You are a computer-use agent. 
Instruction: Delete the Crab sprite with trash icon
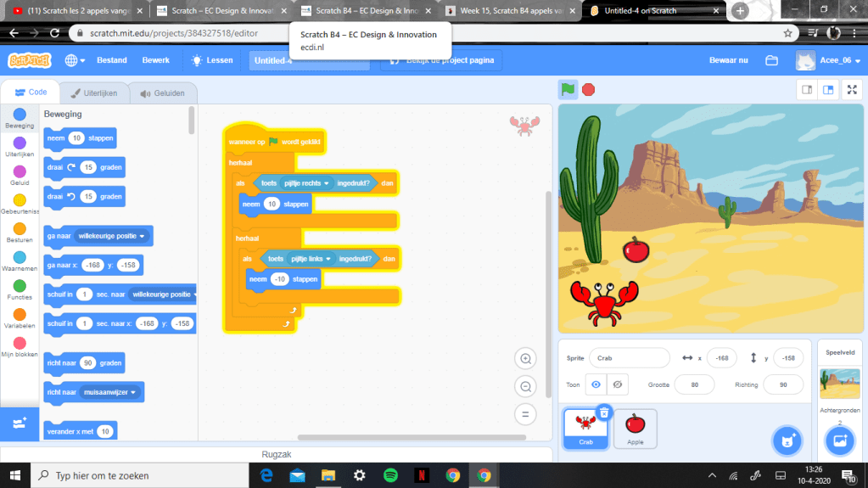point(603,412)
